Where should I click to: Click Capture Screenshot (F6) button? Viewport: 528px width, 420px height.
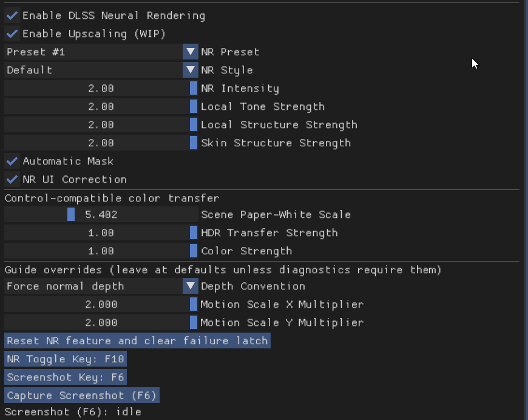tap(82, 395)
